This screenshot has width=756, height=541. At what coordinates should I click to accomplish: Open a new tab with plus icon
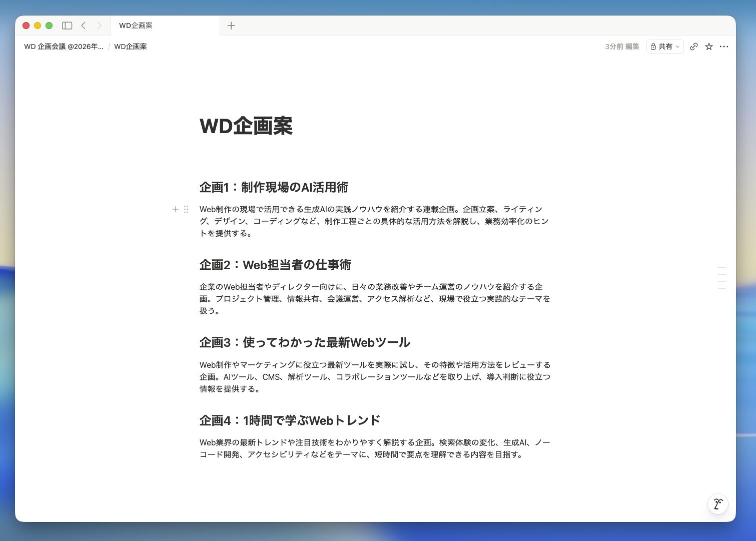click(231, 26)
